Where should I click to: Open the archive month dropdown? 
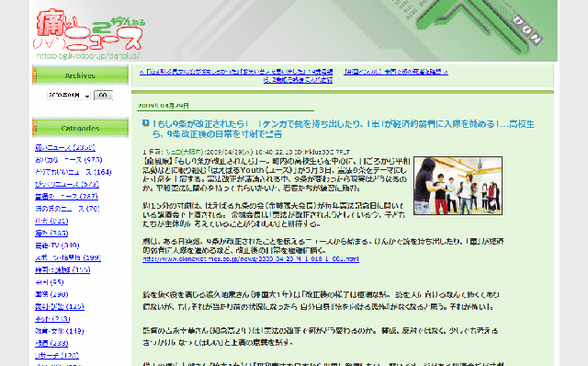(x=69, y=96)
